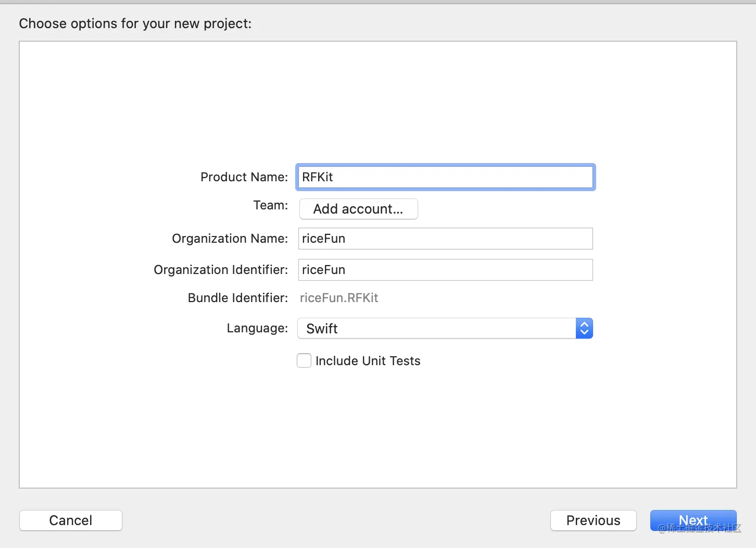Image resolution: width=756 pixels, height=548 pixels.
Task: Open the Language dropdown showing Swift
Action: tap(436, 329)
